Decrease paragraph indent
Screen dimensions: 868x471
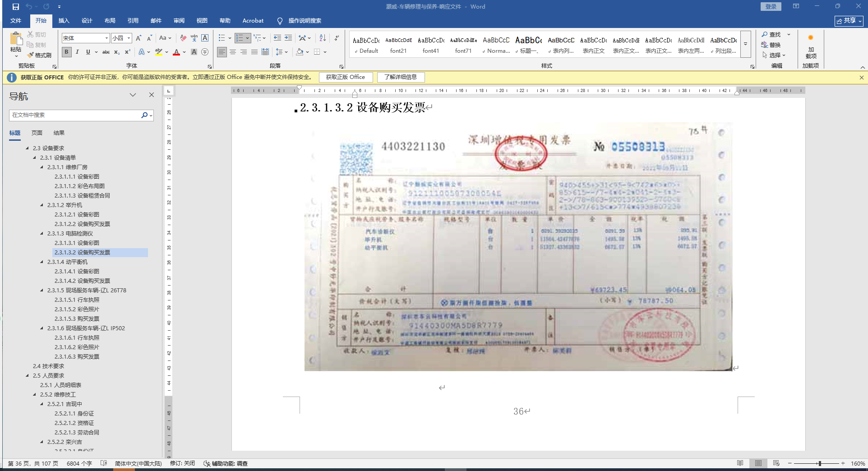point(277,38)
